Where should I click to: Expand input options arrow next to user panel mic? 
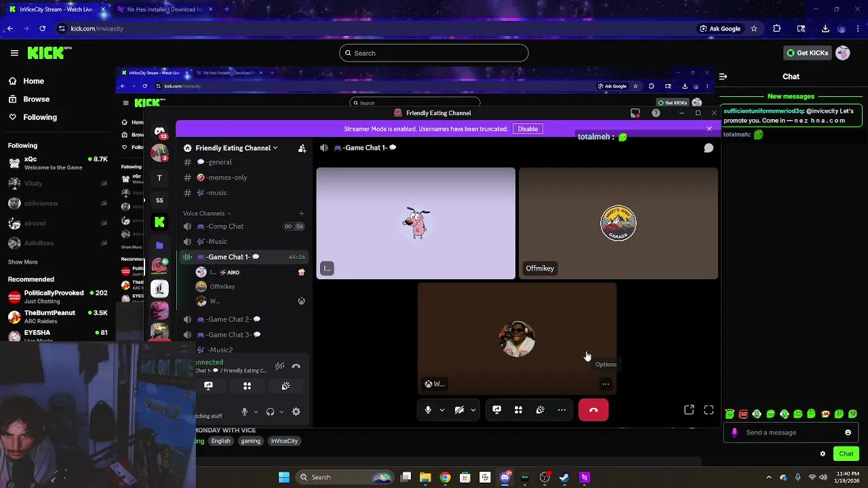point(256,411)
